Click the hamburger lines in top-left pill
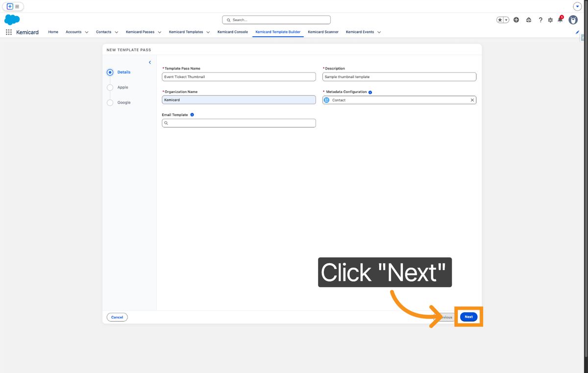Image resolution: width=588 pixels, height=373 pixels. (x=17, y=6)
